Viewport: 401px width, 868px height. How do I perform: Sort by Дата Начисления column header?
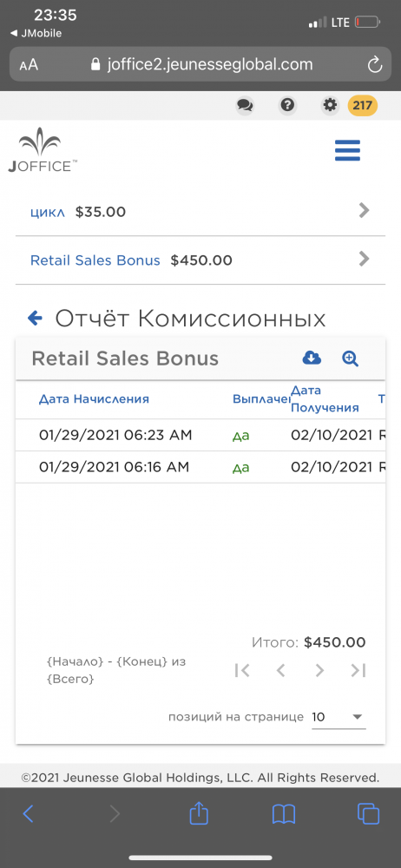click(94, 398)
